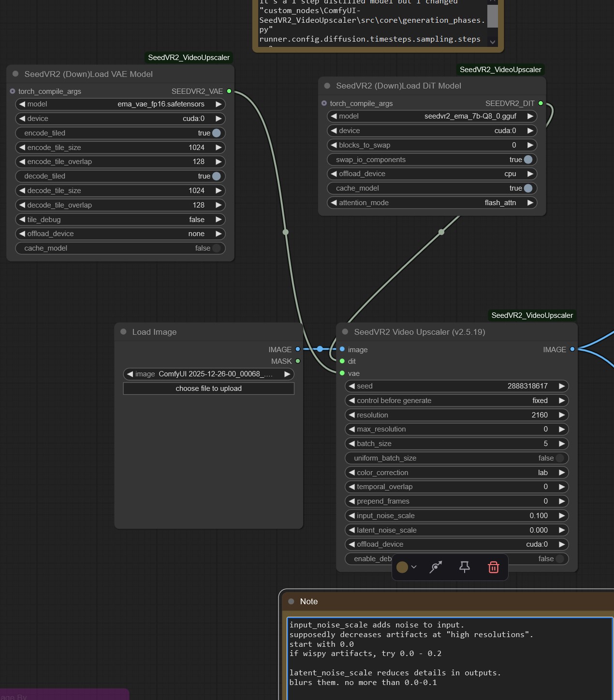Increase resolution value with right arrow

click(x=562, y=415)
